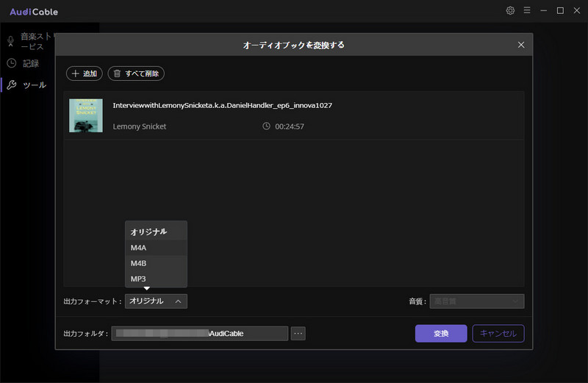Open the AudiCable settings gear
This screenshot has height=383, width=588.
click(510, 10)
